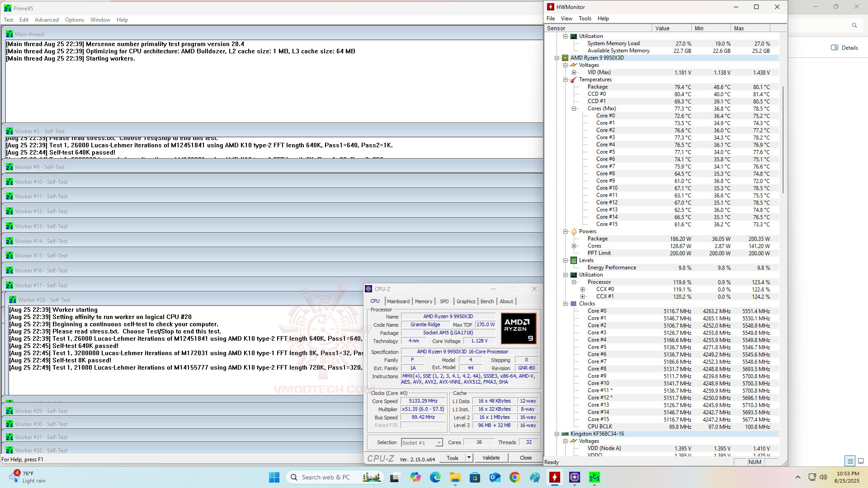The image size is (868, 488).
Task: Collapse the Cores (Max) temperature node
Action: (x=574, y=108)
